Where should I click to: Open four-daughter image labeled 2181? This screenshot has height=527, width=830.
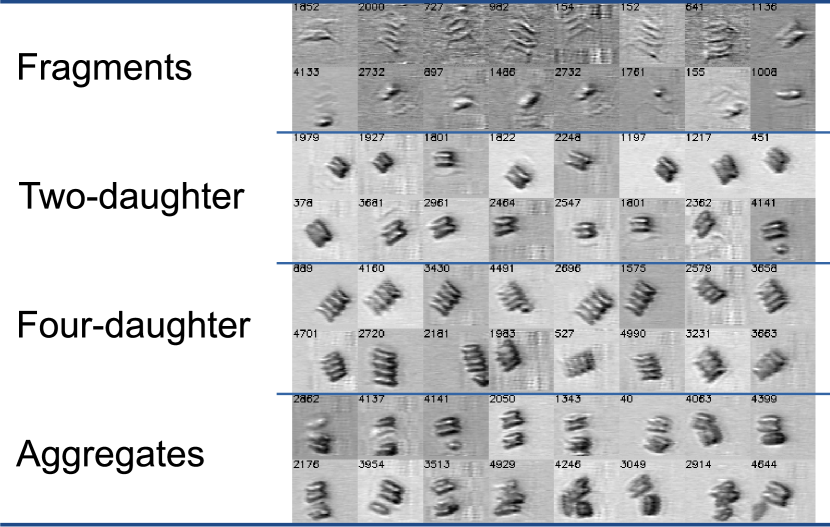[456, 360]
